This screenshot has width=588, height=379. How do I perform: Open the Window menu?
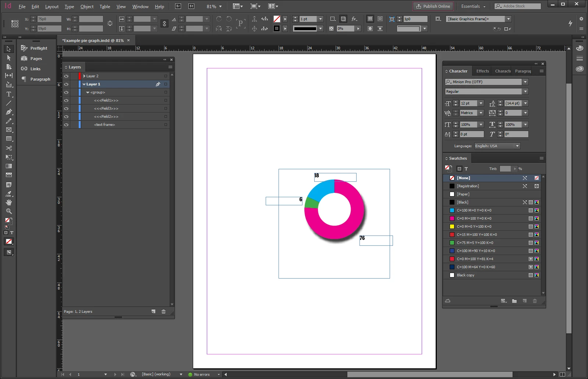coord(140,7)
